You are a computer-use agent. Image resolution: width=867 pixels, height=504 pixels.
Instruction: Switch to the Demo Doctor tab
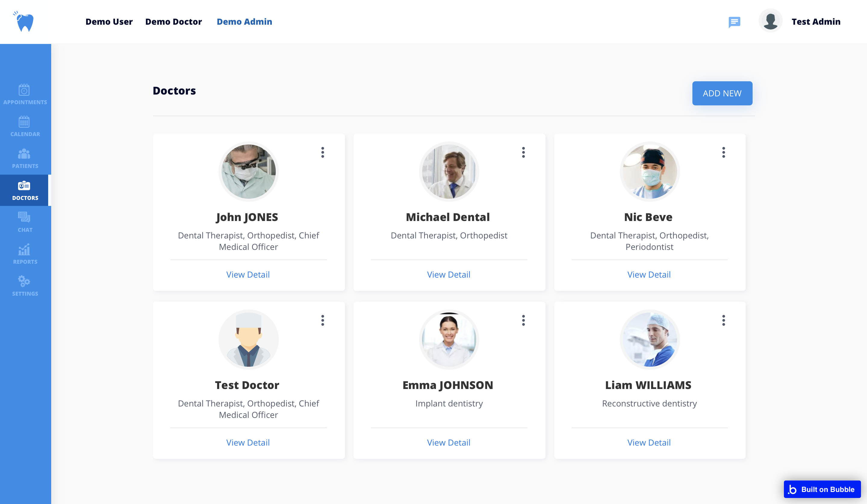(x=173, y=22)
